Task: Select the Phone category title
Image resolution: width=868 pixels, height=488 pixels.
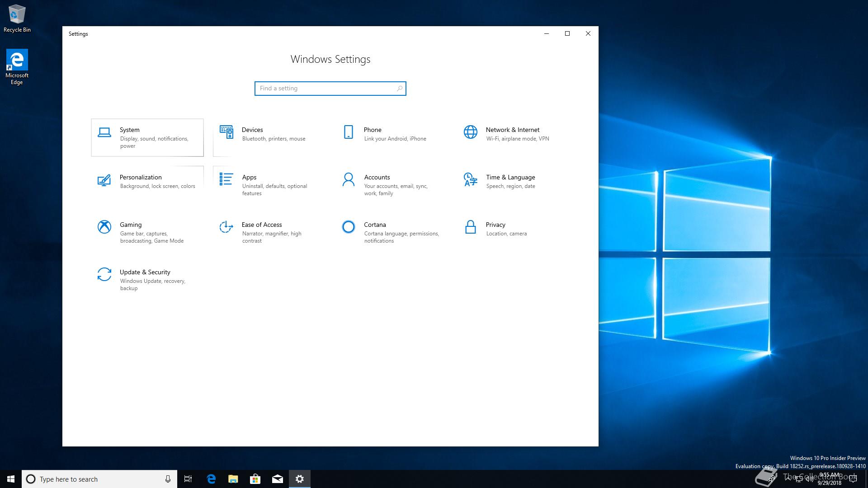Action: pos(373,130)
